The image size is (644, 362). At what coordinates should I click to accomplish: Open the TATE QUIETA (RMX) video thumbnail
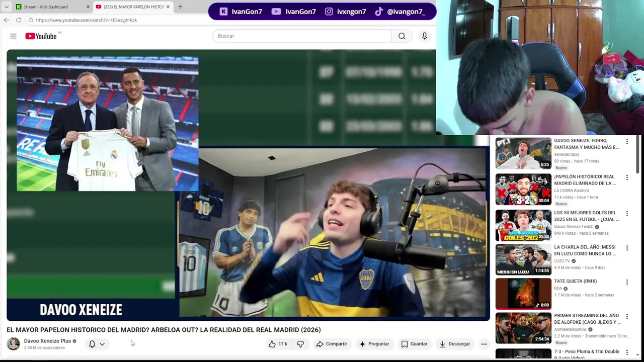click(523, 294)
